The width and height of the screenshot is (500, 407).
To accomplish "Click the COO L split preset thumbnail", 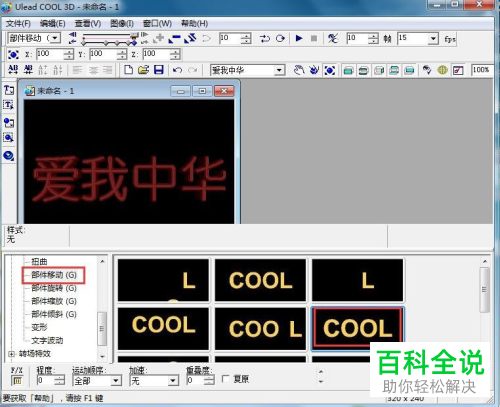I will (260, 328).
